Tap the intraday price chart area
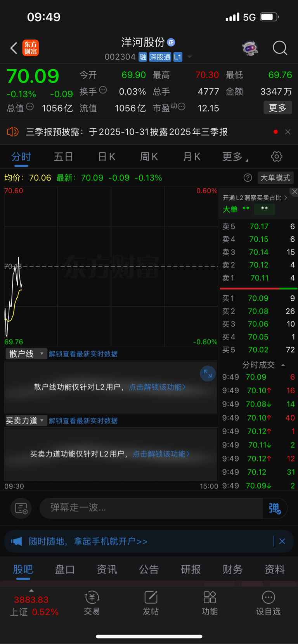The image size is (298, 644). pyautogui.click(x=111, y=267)
